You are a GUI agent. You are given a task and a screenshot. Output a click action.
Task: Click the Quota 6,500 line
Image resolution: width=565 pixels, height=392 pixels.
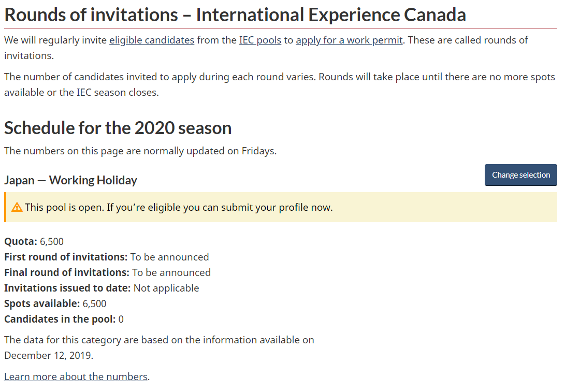coord(34,241)
